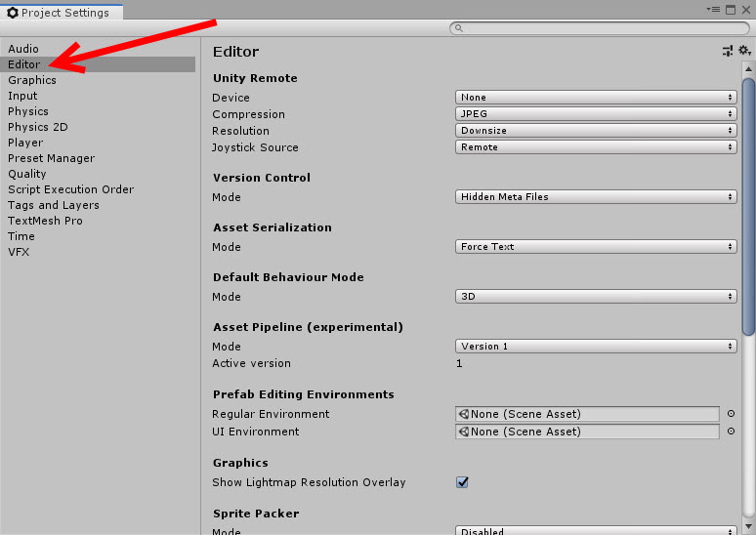Image resolution: width=756 pixels, height=535 pixels.
Task: Click the search magnifier icon
Action: pos(458,28)
